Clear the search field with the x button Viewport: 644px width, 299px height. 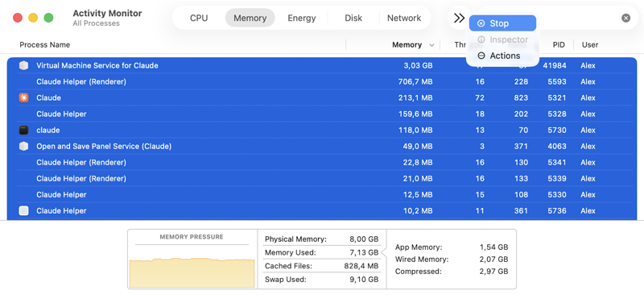click(625, 18)
